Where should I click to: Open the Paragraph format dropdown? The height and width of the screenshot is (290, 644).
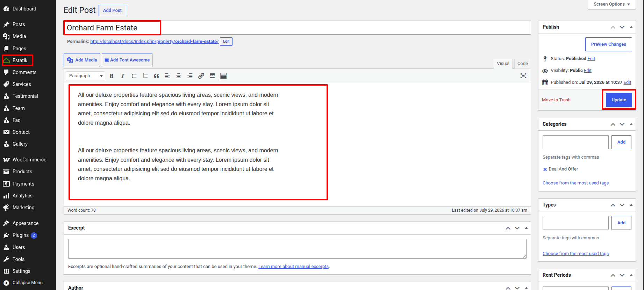pos(86,76)
